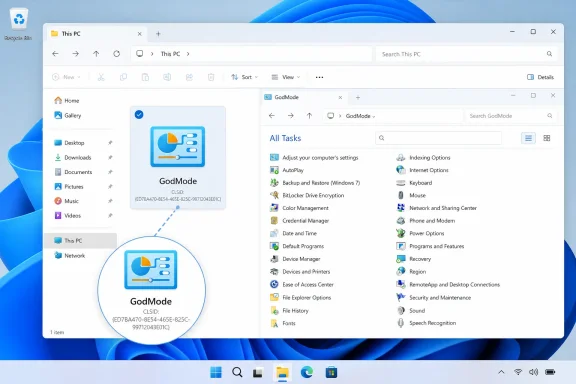
Task: Toggle the Downloads pin in sidebar
Action: click(110, 157)
